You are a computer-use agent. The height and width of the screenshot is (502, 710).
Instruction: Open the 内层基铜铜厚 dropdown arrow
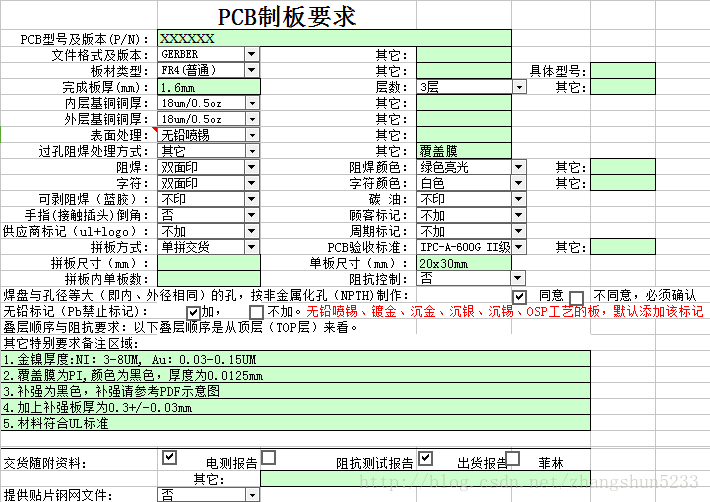click(x=252, y=103)
